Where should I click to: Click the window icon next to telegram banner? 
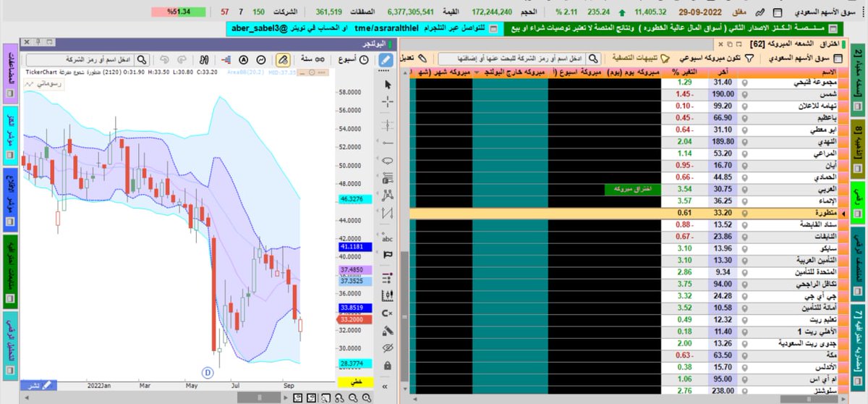click(x=493, y=28)
